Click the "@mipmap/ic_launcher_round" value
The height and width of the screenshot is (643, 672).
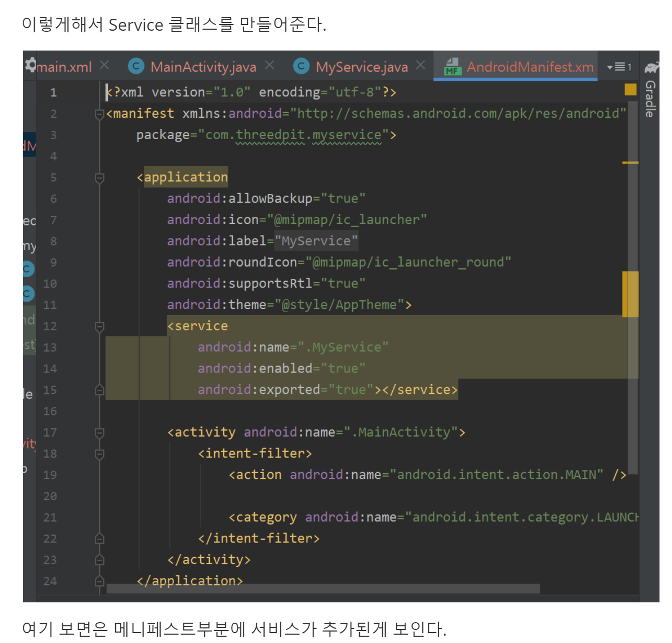pos(408,262)
